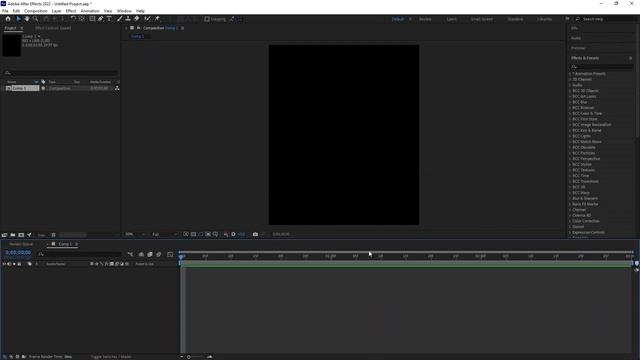Click the exposure adjust value in viewer footer
The image size is (640, 360).
[x=241, y=234]
